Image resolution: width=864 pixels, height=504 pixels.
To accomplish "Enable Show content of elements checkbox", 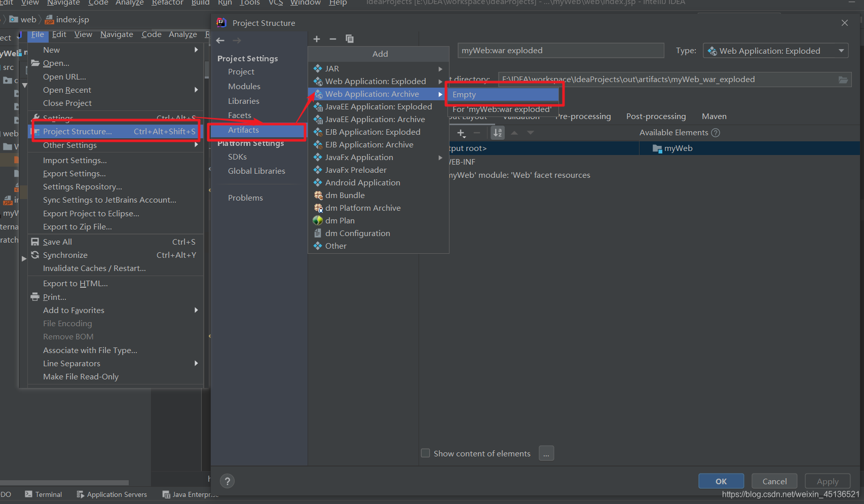I will (x=426, y=453).
